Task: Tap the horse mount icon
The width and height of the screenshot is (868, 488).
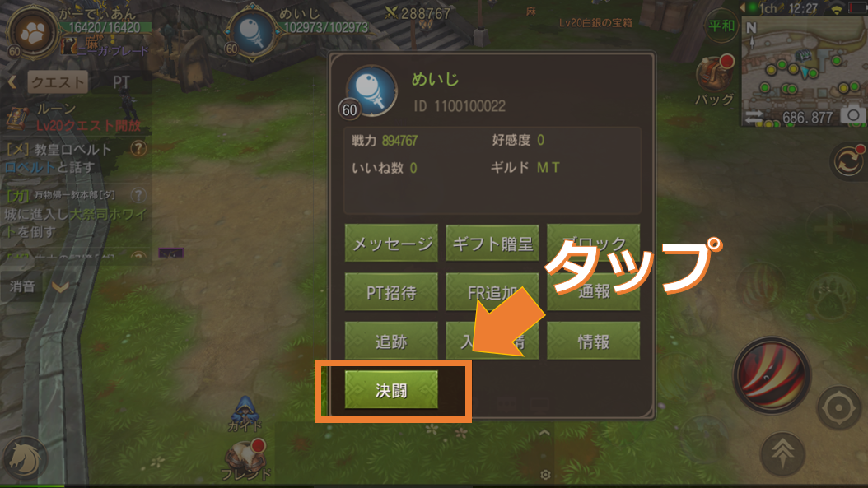Action: tap(25, 458)
